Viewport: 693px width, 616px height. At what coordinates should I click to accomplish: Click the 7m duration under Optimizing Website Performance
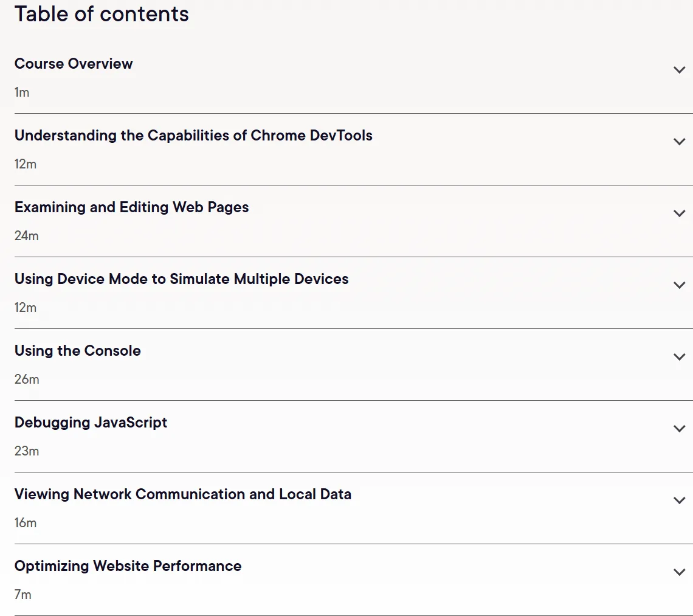[23, 595]
